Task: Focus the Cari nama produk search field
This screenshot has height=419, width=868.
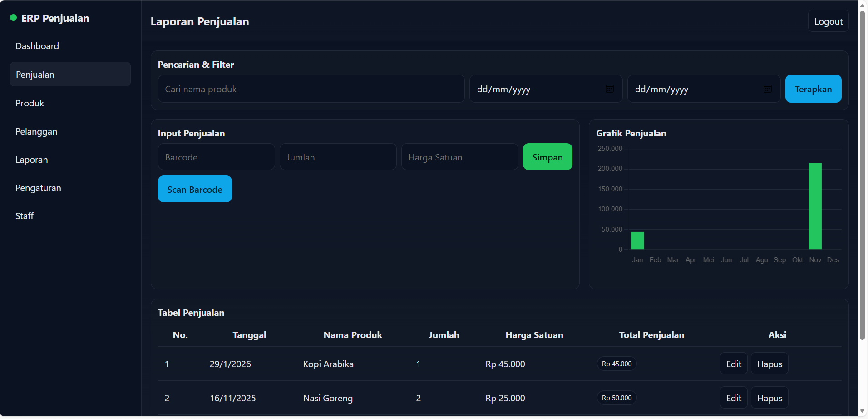Action: (x=311, y=89)
